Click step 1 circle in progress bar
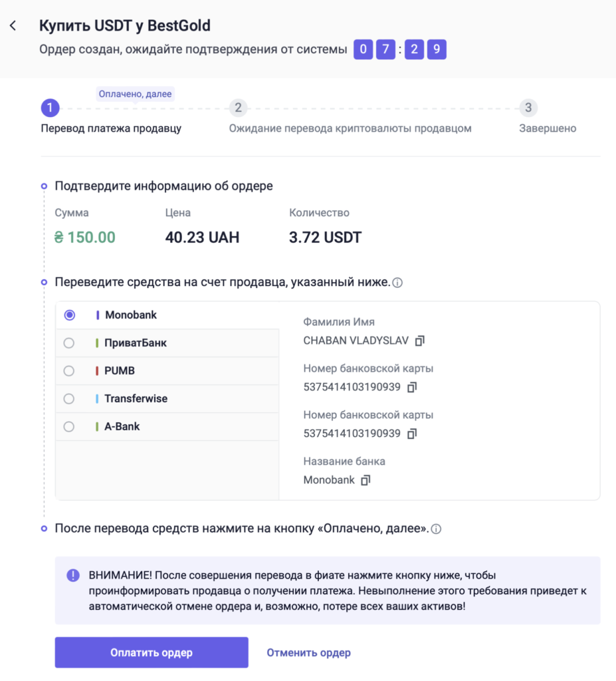Viewport: 616px width, 681px height. pos(50,108)
